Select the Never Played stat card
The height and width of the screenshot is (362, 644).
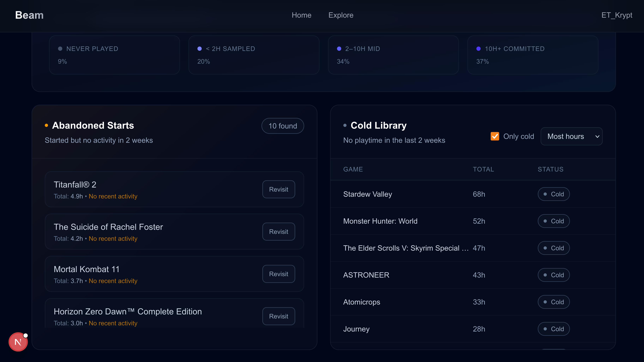[114, 55]
